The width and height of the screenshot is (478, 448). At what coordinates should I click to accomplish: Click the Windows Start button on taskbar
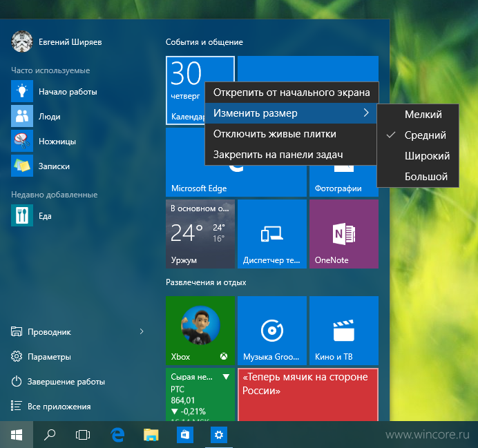click(x=17, y=435)
